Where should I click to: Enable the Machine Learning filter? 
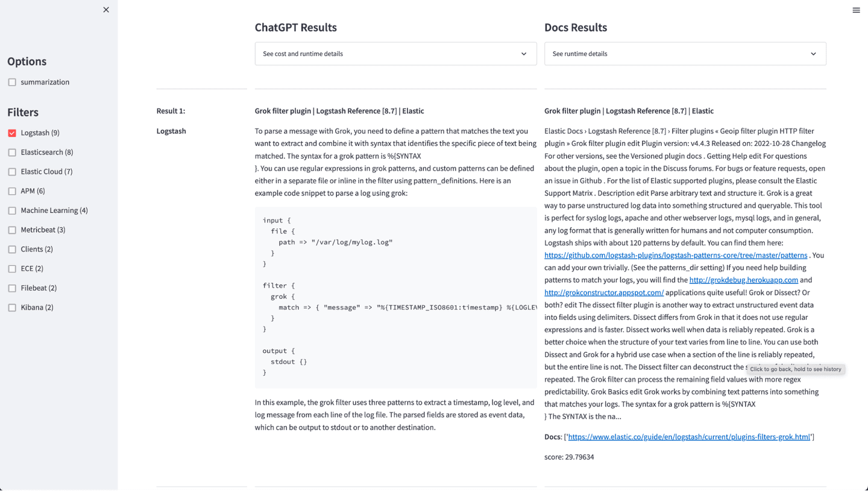[12, 211]
